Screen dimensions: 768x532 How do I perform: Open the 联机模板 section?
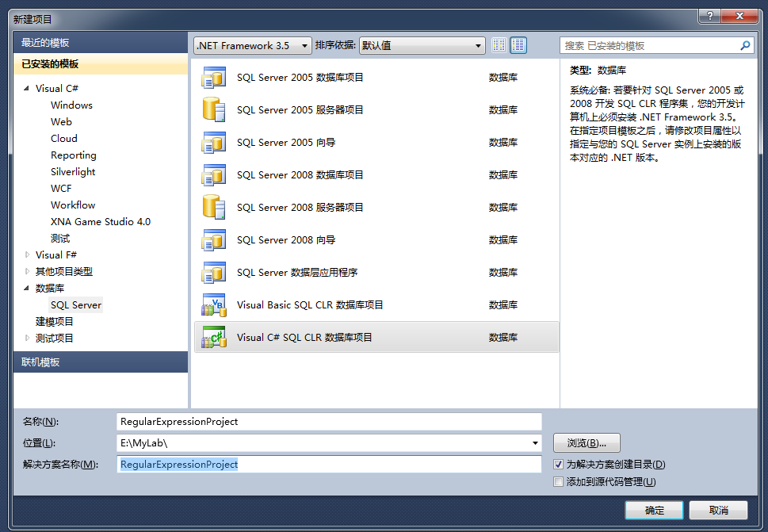(x=101, y=362)
